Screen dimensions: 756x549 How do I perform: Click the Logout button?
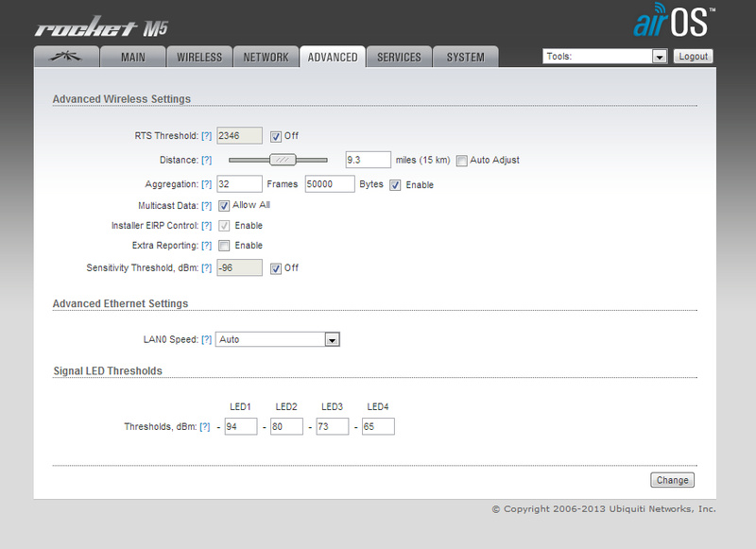[693, 57]
